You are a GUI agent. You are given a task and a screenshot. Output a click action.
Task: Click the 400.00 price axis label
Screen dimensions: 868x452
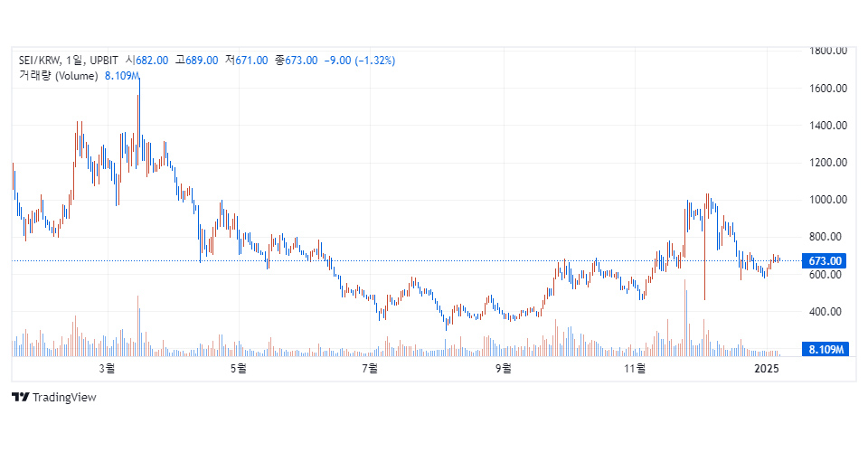[827, 312]
